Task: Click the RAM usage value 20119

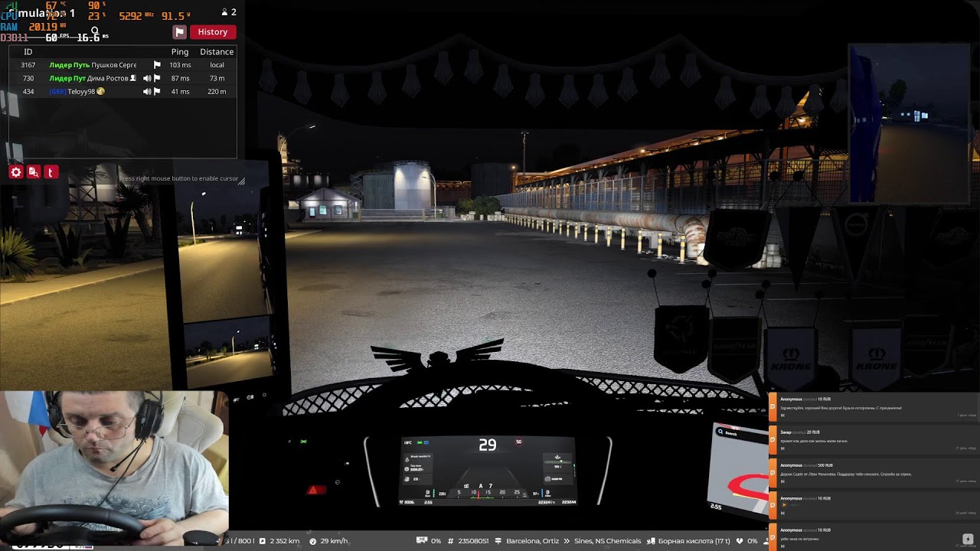Action: point(43,27)
